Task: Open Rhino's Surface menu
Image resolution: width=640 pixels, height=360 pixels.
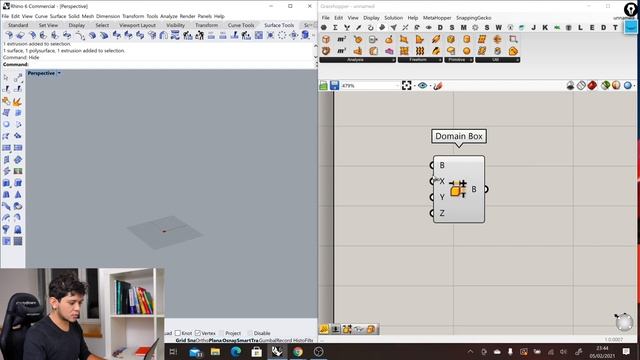Action: coord(58,16)
